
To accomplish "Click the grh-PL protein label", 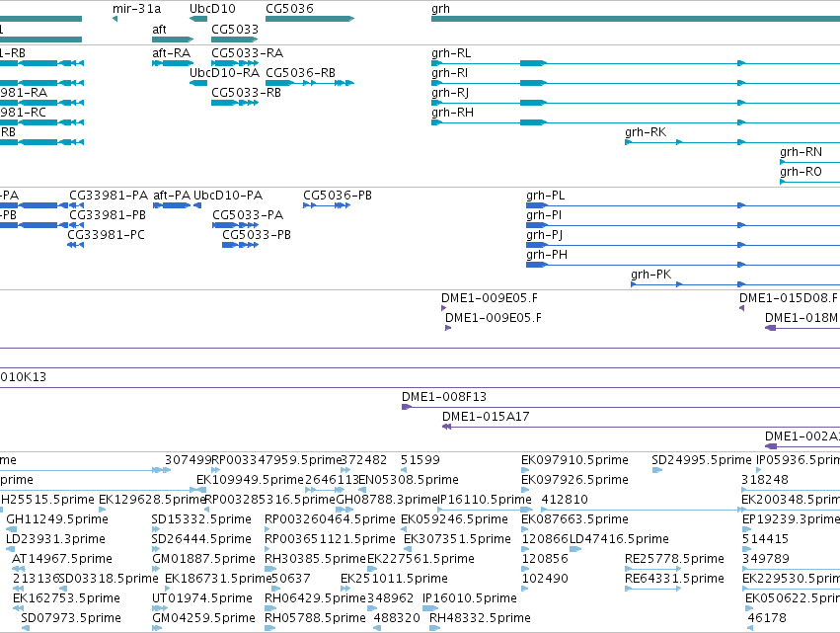I will [545, 196].
